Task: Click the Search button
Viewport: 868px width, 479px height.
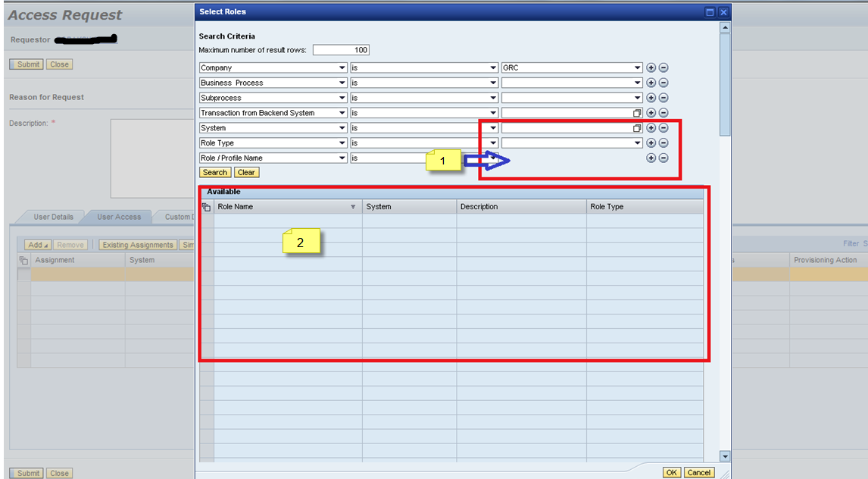Action: tap(215, 172)
